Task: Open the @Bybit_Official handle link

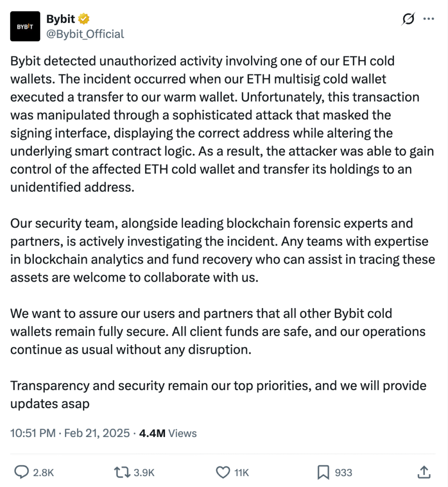Action: [85, 34]
